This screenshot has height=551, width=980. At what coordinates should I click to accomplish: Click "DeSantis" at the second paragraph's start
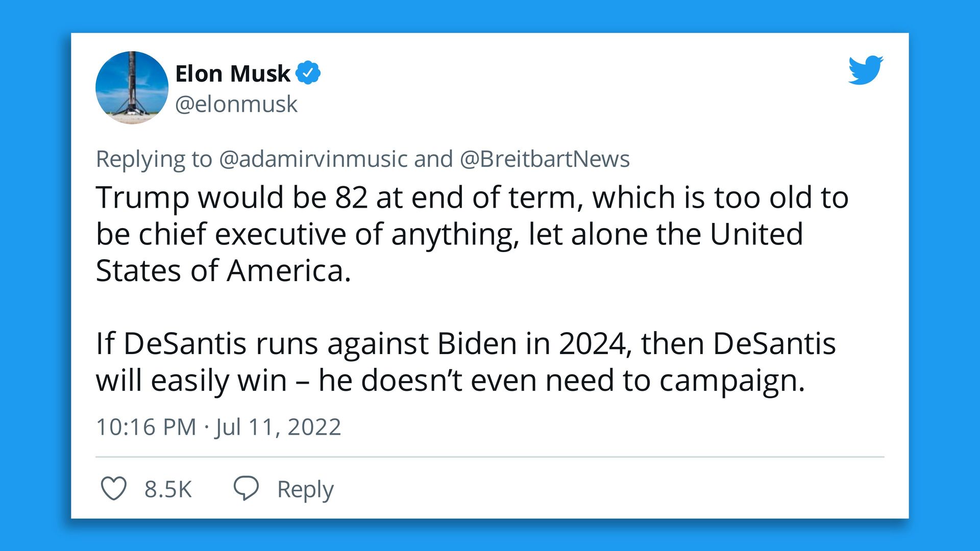pos(185,343)
